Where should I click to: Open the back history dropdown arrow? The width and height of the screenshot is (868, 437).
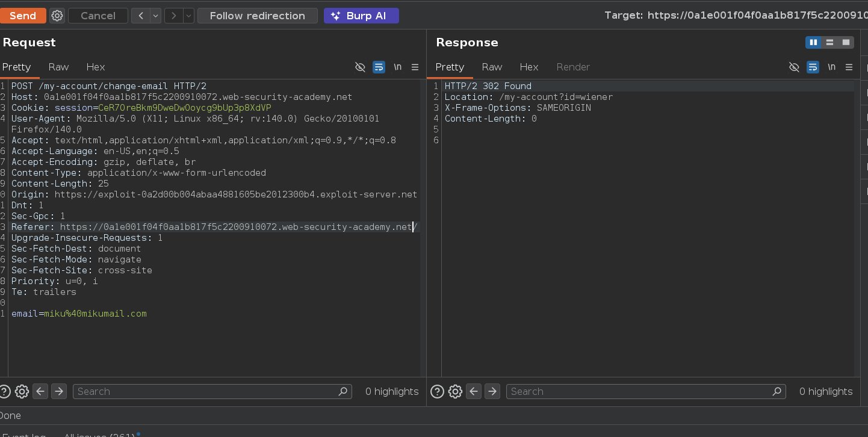pyautogui.click(x=155, y=16)
